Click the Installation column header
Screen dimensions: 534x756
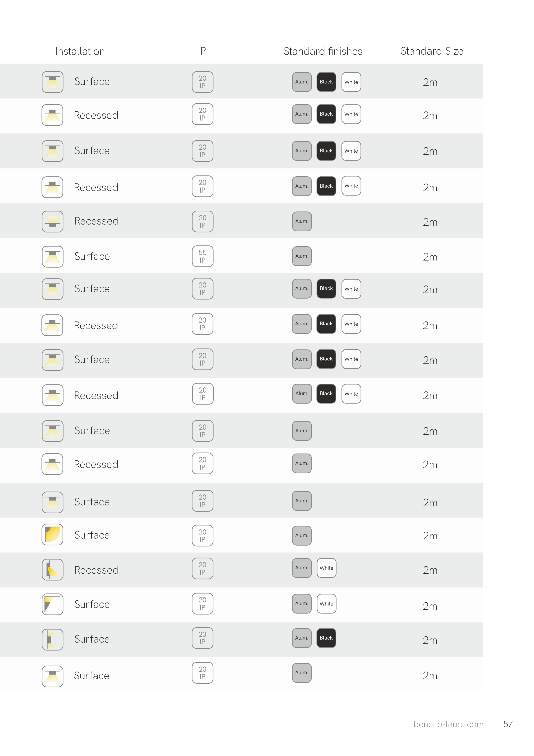coord(80,51)
